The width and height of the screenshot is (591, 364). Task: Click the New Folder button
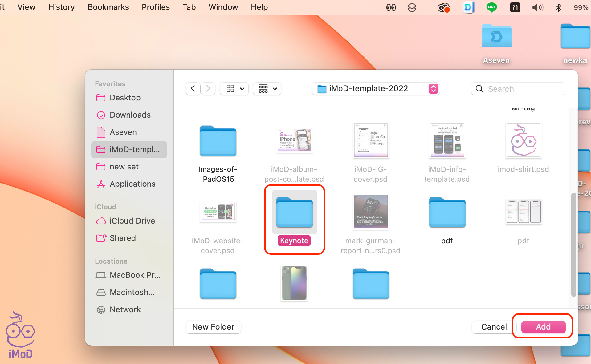coord(213,327)
